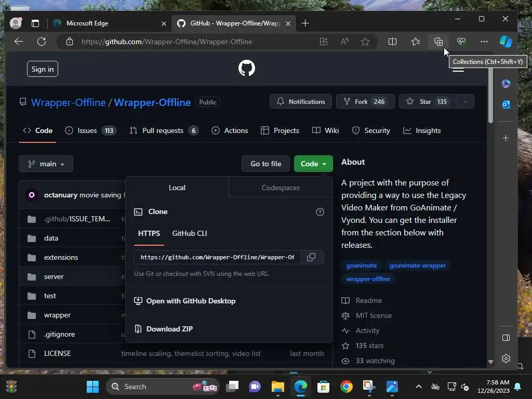Open Copilot icon in Edge toolbar
This screenshot has width=532, height=399.
click(x=506, y=42)
